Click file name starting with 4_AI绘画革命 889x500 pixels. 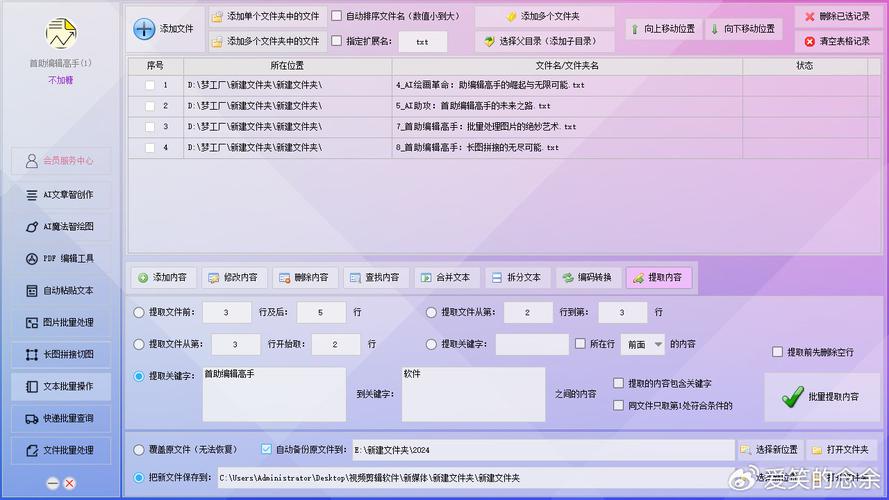tap(490, 86)
